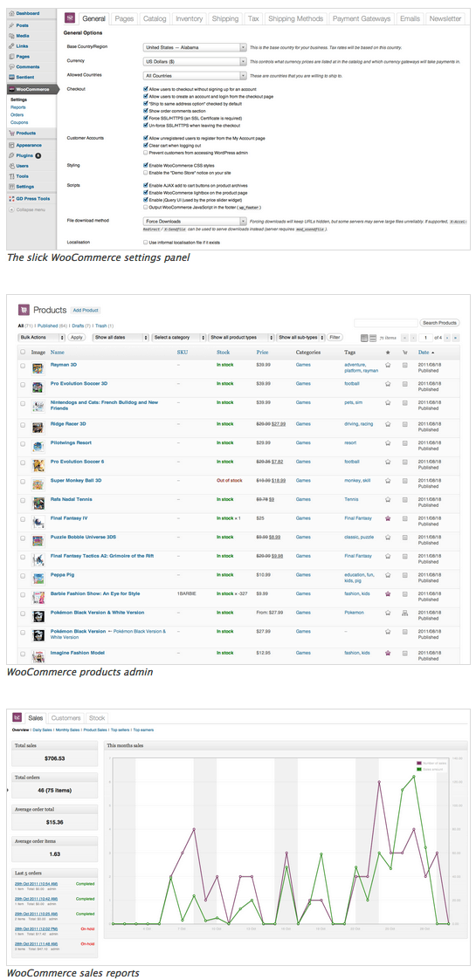Toggle 'Ship to same address option' checkbox
This screenshot has width=476, height=980.
pyautogui.click(x=146, y=104)
